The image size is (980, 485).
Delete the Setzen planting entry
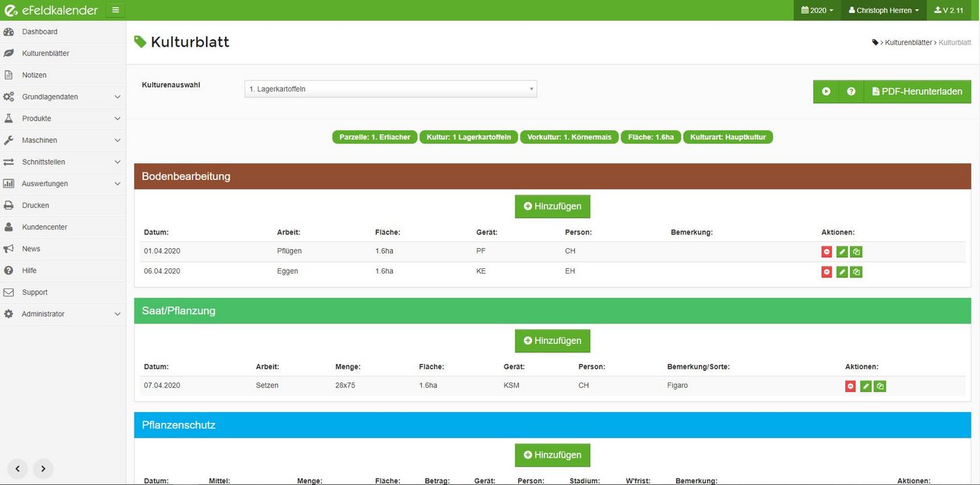(x=851, y=386)
